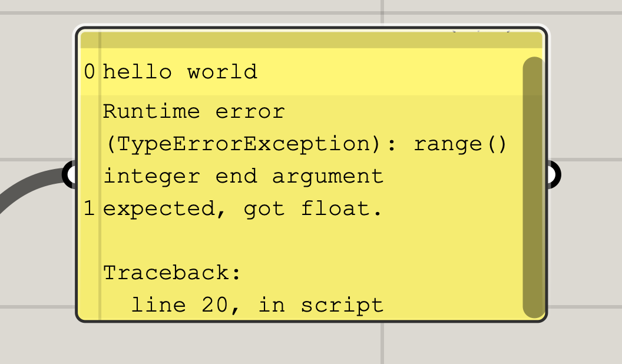This screenshot has width=622, height=364.
Task: Click the "integer end argument" line
Action: click(x=243, y=177)
